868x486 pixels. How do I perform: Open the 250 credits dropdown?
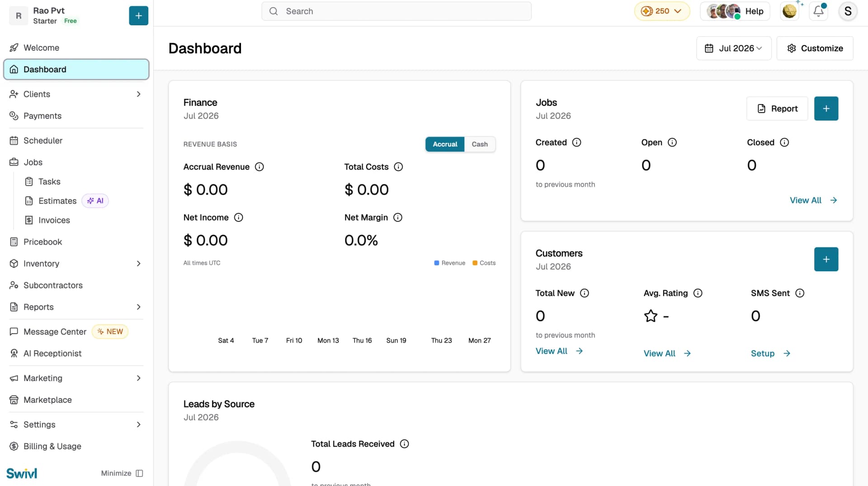662,11
